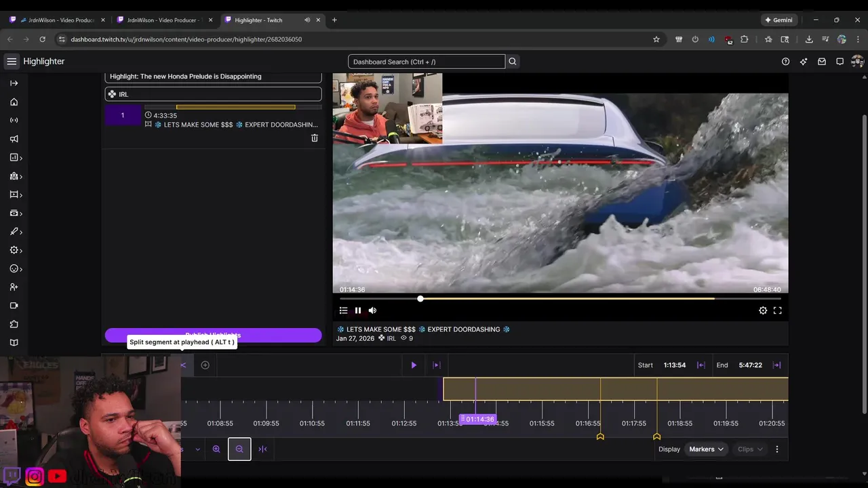This screenshot has width=868, height=488.
Task: Play the selected segment only button
Action: tap(437, 365)
